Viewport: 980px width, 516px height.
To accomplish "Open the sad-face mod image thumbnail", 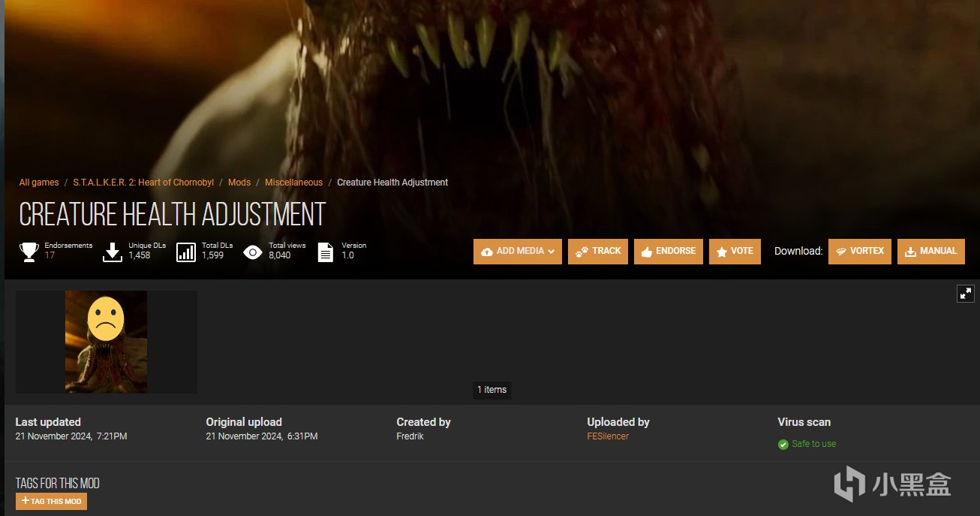I will [x=107, y=342].
